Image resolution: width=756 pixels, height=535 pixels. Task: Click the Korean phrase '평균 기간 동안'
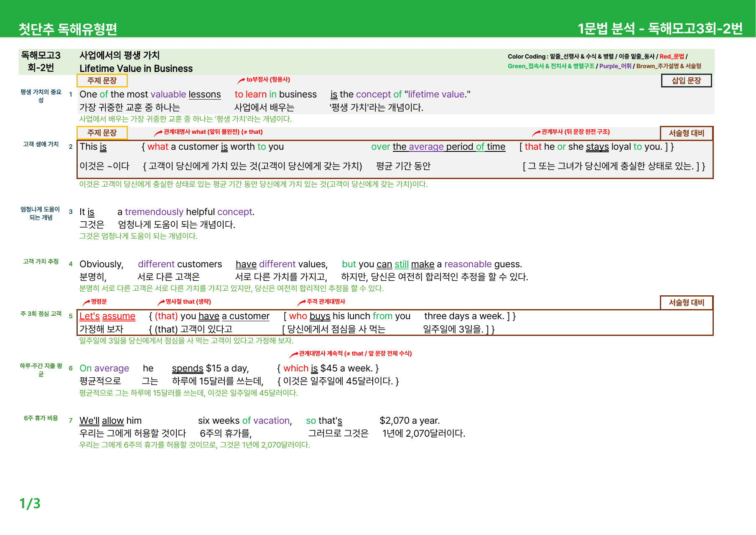click(403, 166)
